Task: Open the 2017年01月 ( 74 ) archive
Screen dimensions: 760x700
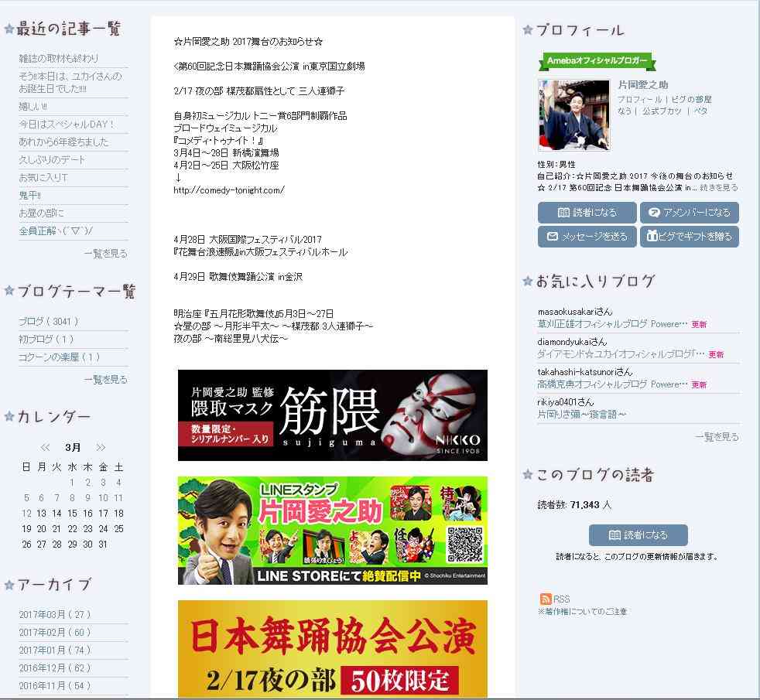Action: [55, 650]
